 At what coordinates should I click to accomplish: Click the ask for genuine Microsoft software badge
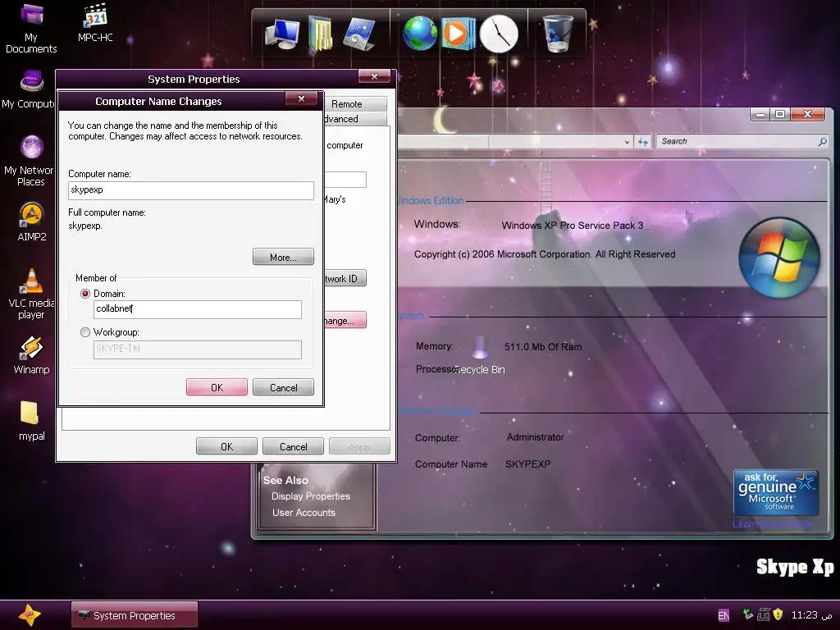click(x=776, y=492)
